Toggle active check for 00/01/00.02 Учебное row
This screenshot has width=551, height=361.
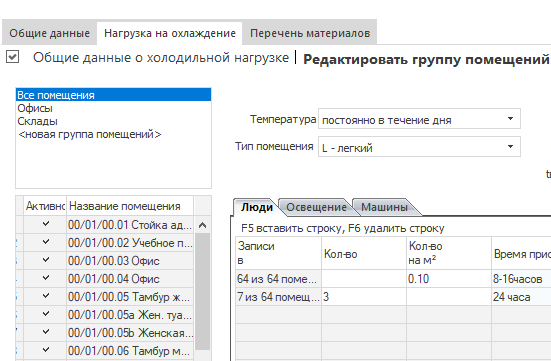click(46, 242)
